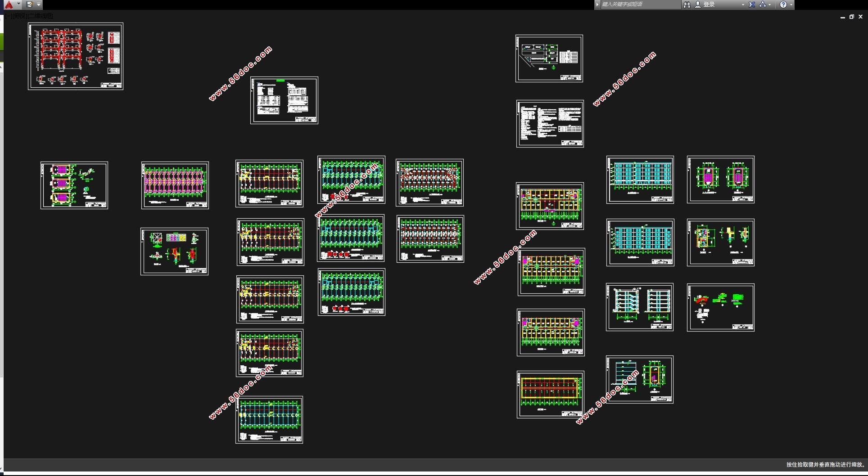The image size is (868, 476).
Task: Select the stair section drawing sheet
Action: [640, 307]
